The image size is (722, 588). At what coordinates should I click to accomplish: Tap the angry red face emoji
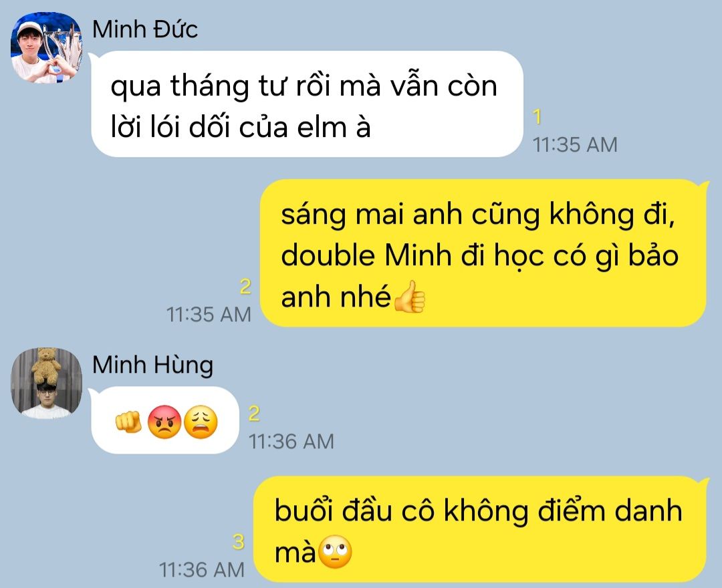tap(164, 422)
